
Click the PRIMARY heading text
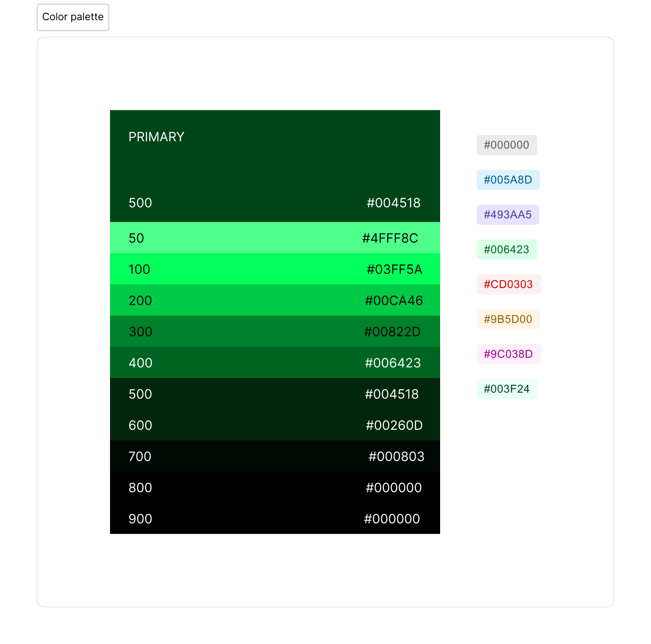coord(156,137)
